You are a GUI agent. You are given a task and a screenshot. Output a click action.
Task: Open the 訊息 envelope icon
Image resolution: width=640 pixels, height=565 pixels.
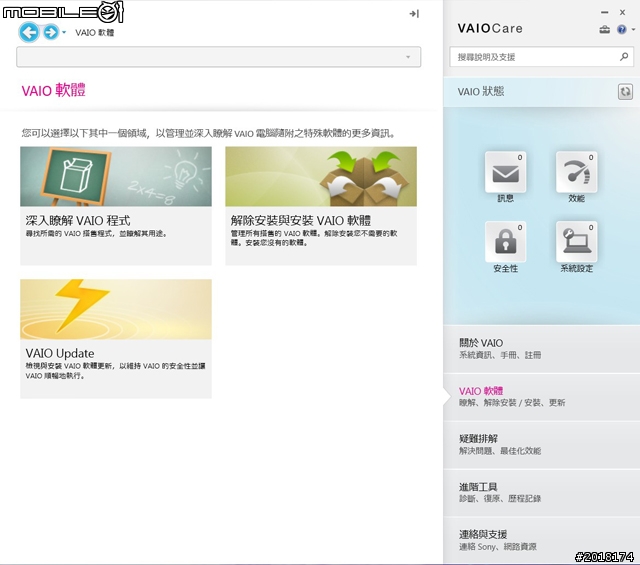[505, 172]
